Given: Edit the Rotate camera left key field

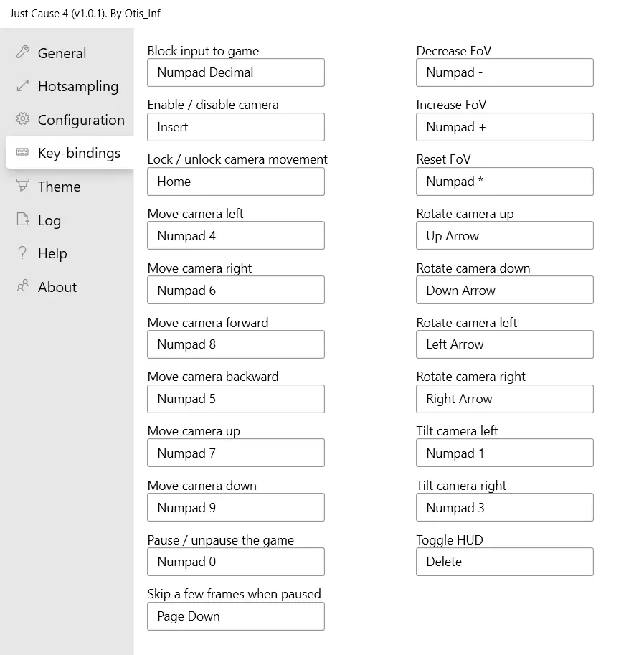Looking at the screenshot, I should pos(504,344).
